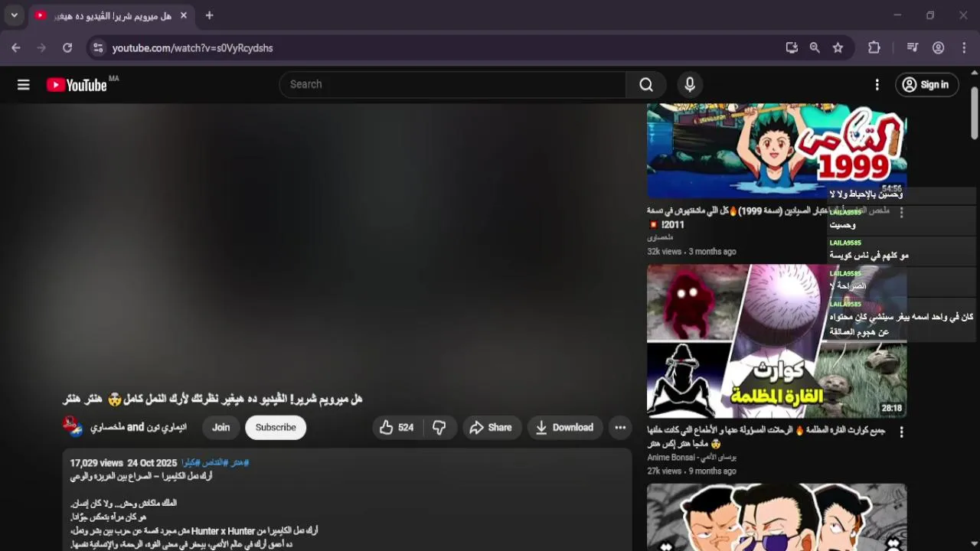Dislike this video

click(x=439, y=428)
